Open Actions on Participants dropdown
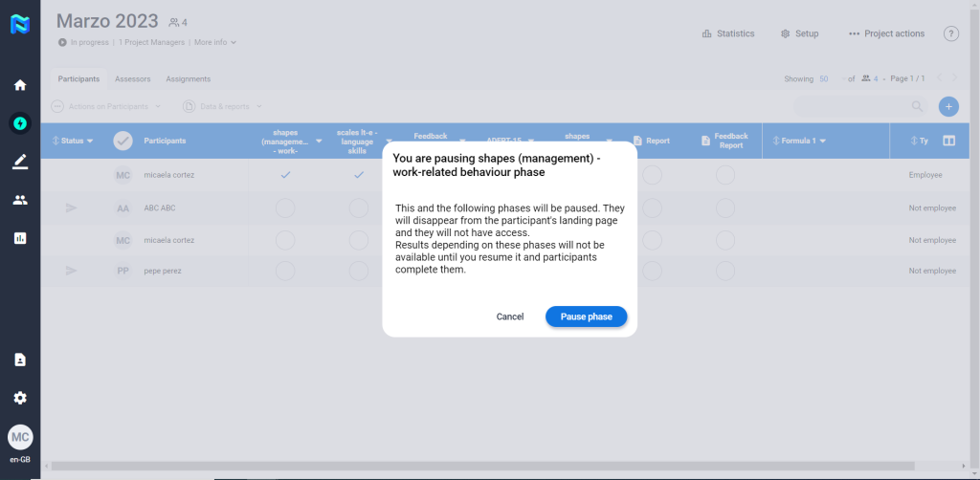The height and width of the screenshot is (480, 980). 106,106
